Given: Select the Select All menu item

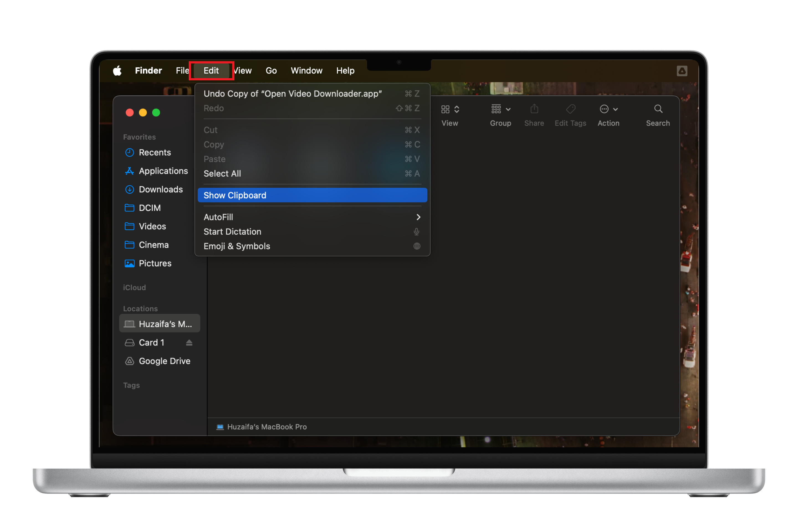Looking at the screenshot, I should coord(222,174).
